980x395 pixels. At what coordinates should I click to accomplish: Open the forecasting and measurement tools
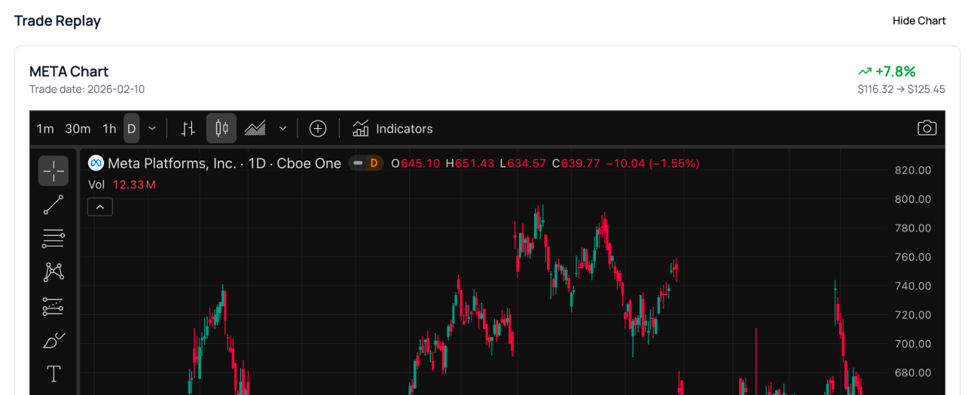(x=53, y=306)
